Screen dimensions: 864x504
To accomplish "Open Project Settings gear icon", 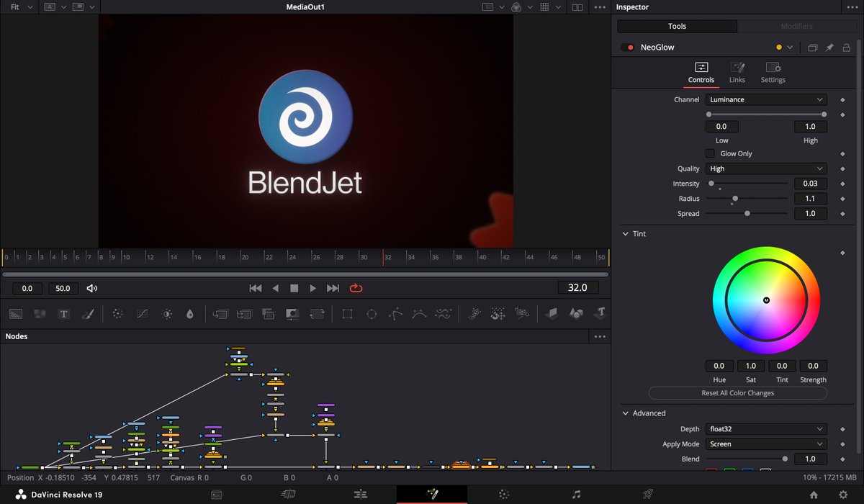I will tap(843, 495).
